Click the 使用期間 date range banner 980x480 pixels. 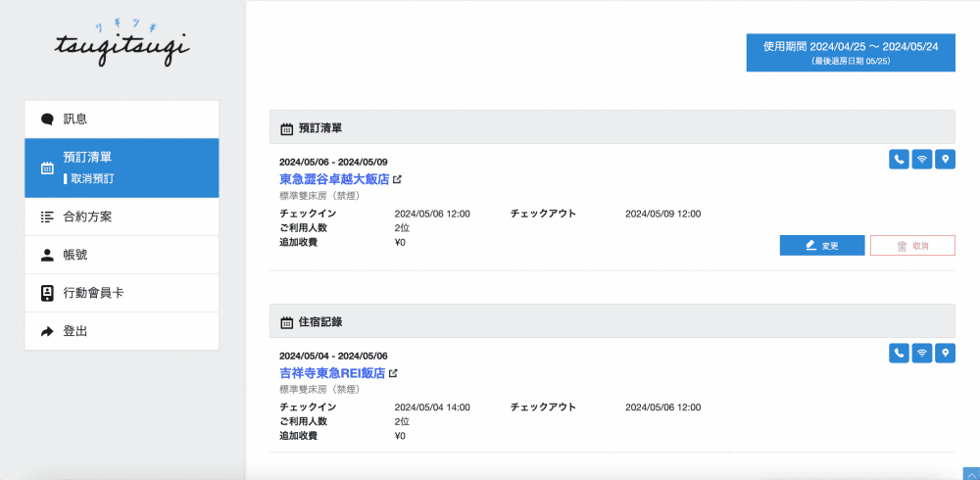(851, 53)
